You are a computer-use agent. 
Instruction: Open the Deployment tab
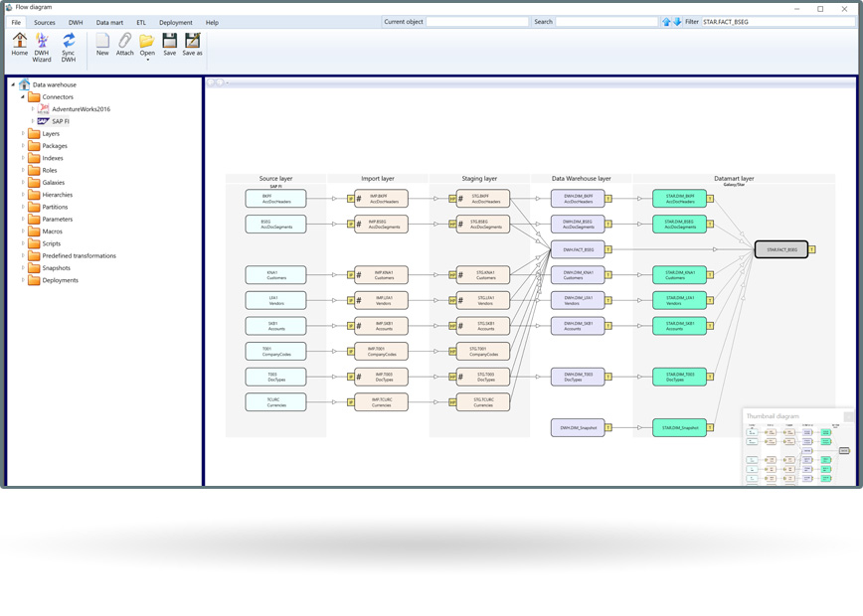coord(176,23)
